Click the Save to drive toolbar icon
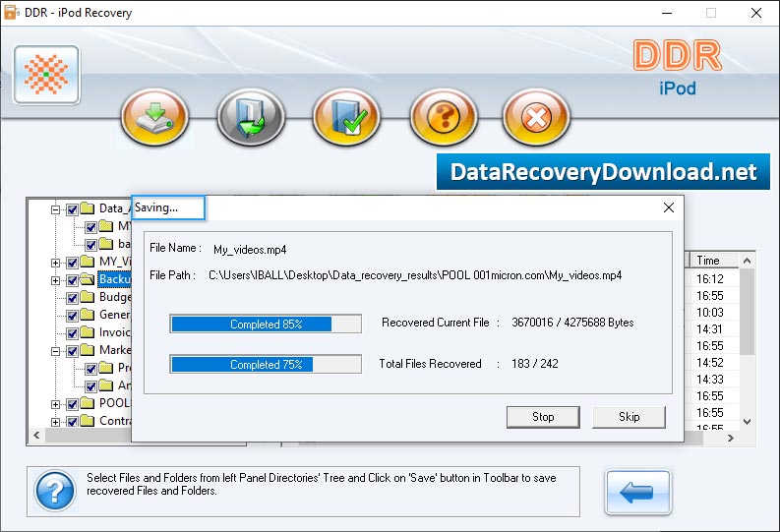This screenshot has width=780, height=532. tap(154, 116)
